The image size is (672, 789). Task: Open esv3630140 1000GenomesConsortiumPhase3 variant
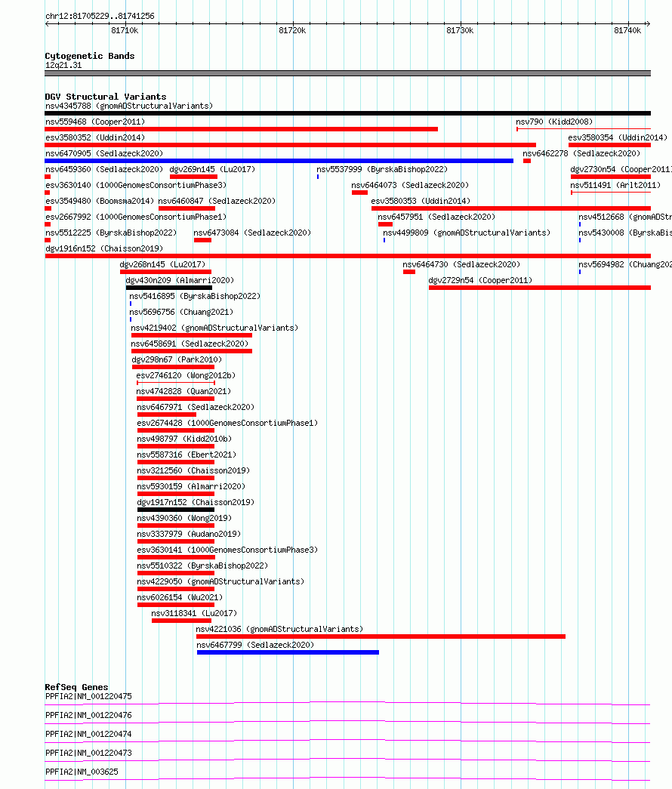click(48, 193)
